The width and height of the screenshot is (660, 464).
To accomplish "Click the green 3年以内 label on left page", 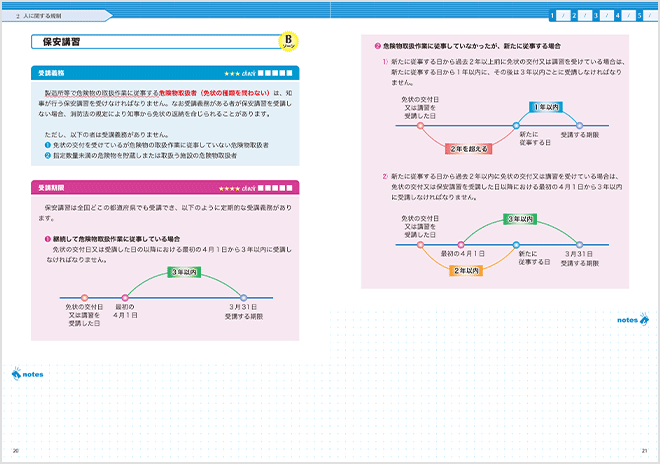I will 185,271.
